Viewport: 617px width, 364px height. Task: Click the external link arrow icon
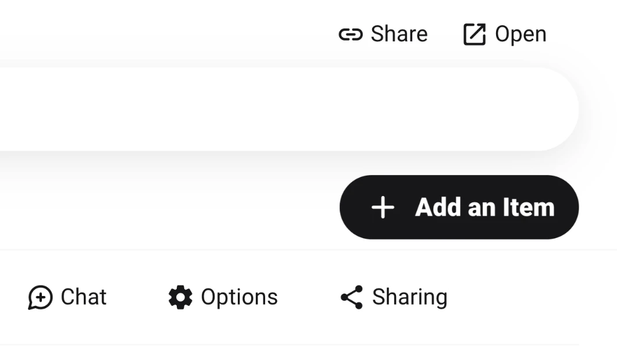point(476,34)
